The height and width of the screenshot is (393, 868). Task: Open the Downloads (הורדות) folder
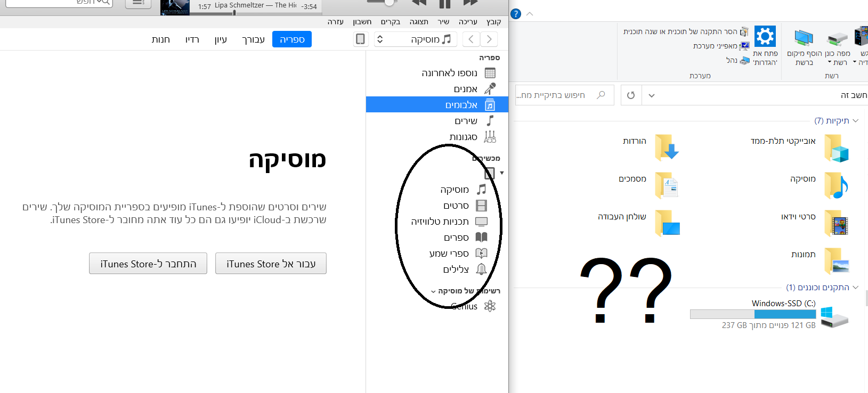click(650, 148)
